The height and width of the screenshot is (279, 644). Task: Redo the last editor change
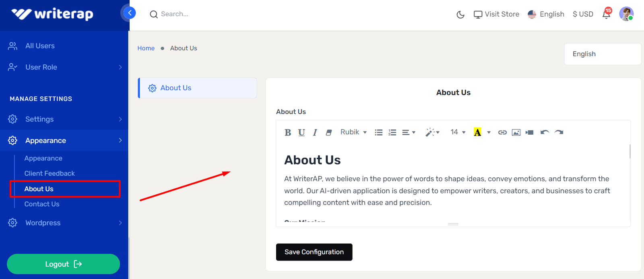click(x=559, y=132)
